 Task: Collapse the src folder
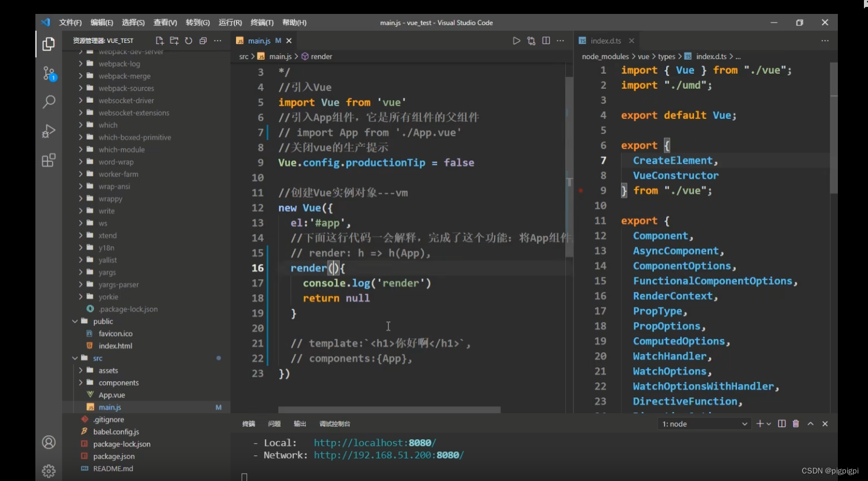[x=75, y=358]
